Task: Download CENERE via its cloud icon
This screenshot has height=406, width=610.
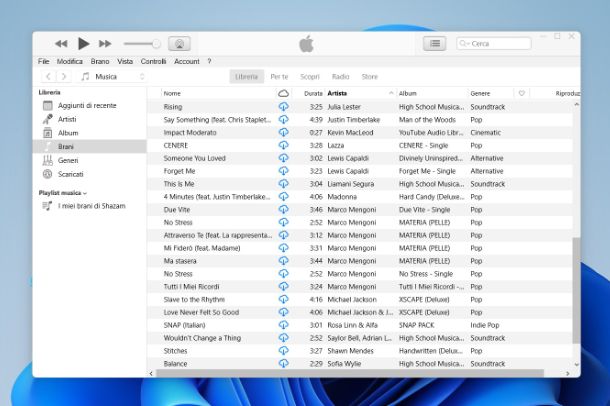Action: click(284, 145)
